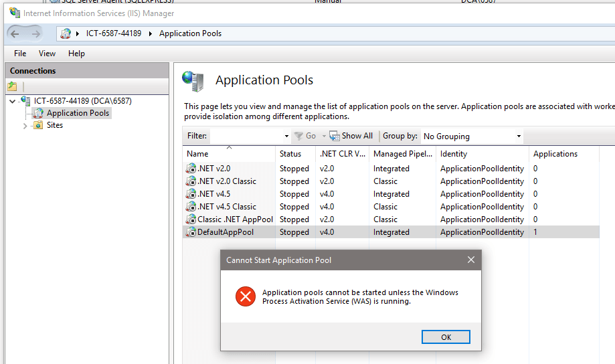The height and width of the screenshot is (364, 615).
Task: Click Stopped status of DefaultAppPool row
Action: (294, 232)
